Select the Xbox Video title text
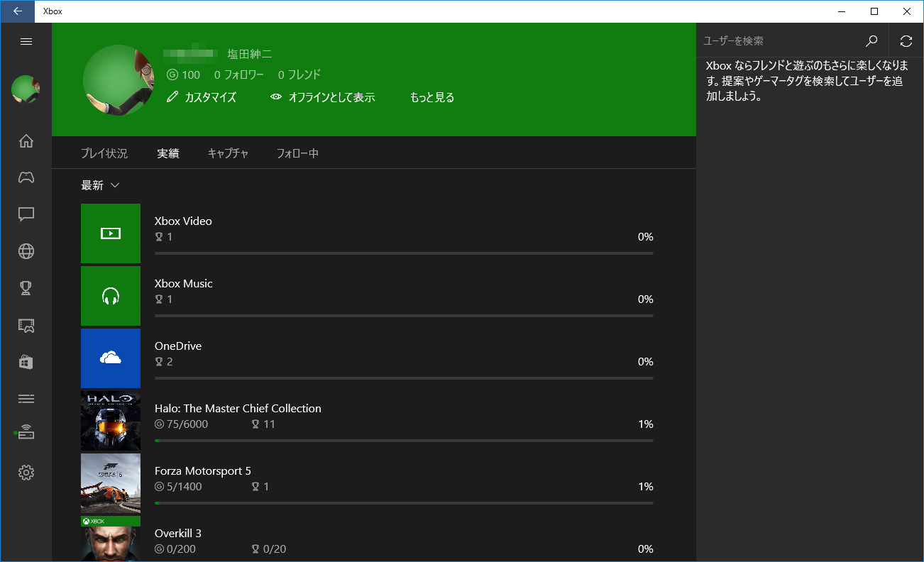The image size is (924, 562). 183,221
